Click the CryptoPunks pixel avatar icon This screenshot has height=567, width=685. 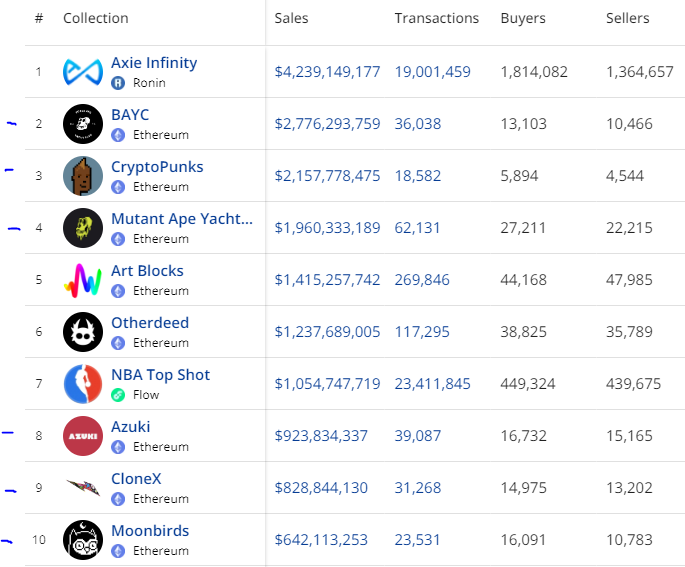pos(83,176)
